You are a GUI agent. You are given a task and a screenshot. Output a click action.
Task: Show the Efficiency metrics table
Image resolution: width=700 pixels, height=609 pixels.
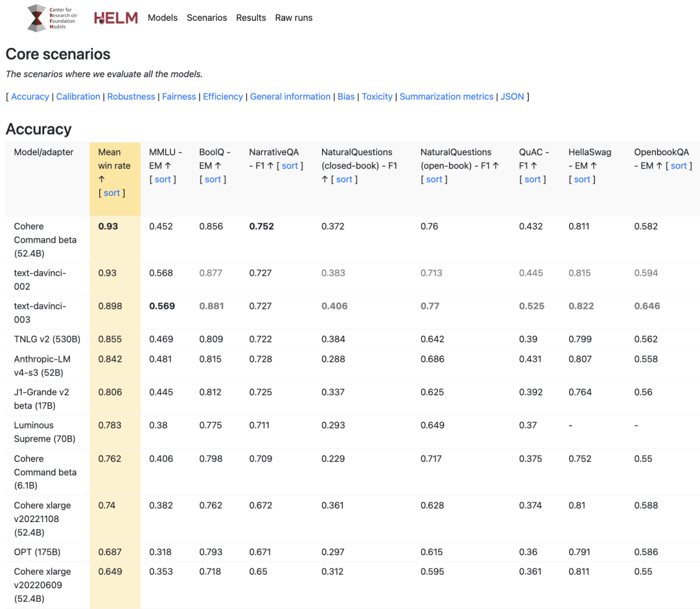tap(223, 97)
